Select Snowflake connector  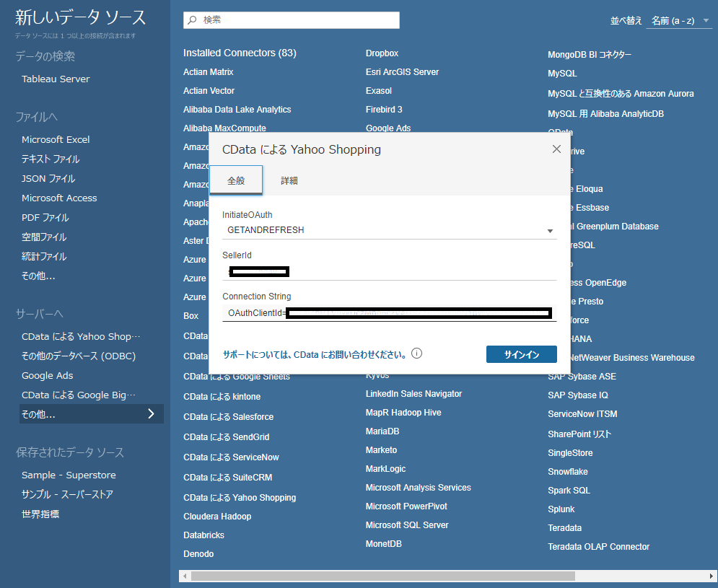tap(568, 472)
